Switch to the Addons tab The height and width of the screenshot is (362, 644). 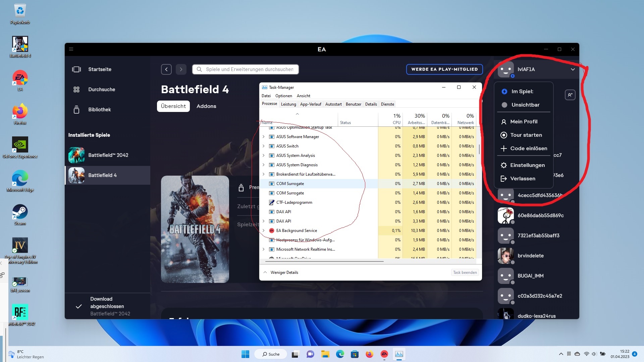click(x=206, y=106)
